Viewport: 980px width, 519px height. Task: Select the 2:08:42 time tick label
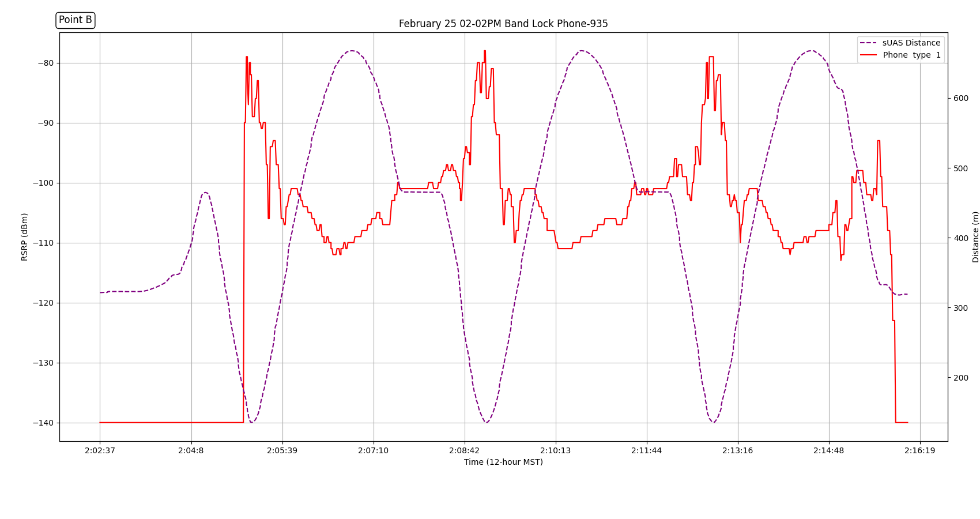tap(465, 450)
